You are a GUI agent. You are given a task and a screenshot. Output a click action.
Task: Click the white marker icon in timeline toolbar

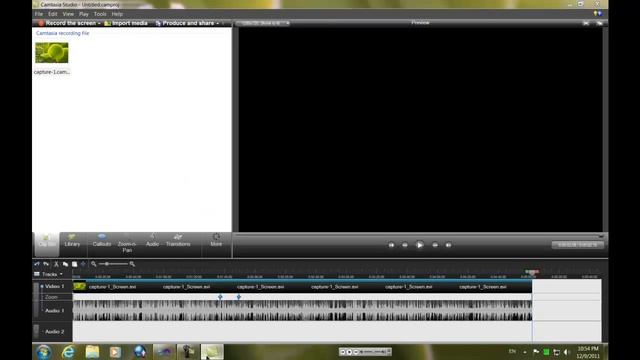point(74,264)
